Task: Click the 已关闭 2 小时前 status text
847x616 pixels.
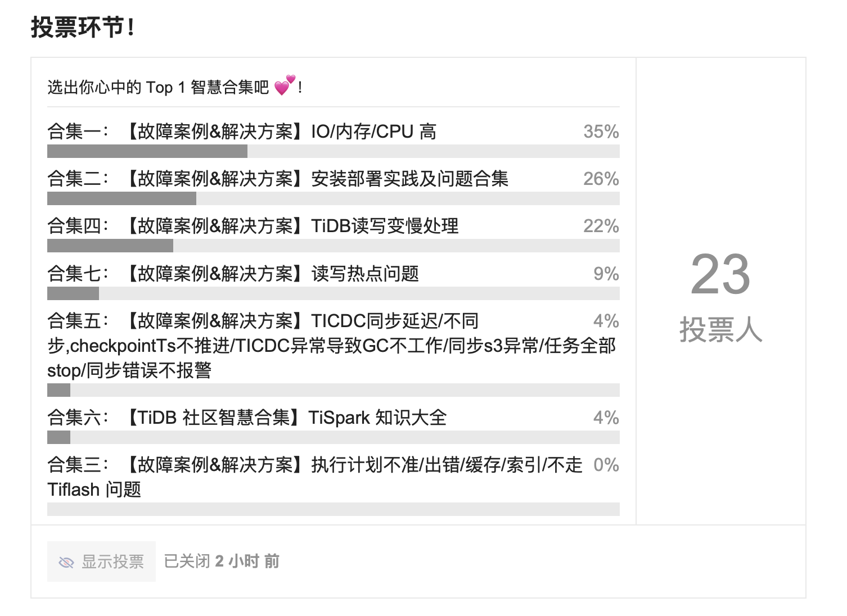Action: coord(222,561)
